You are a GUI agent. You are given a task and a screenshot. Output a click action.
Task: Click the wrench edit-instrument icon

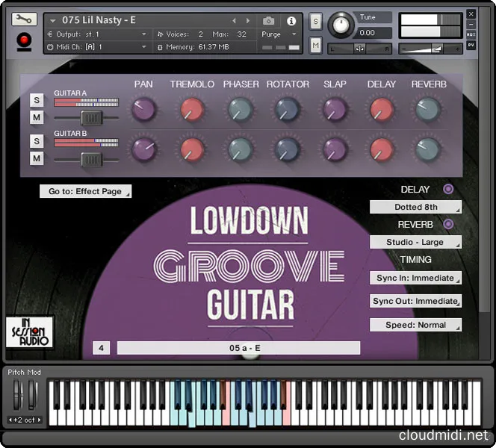[x=24, y=20]
